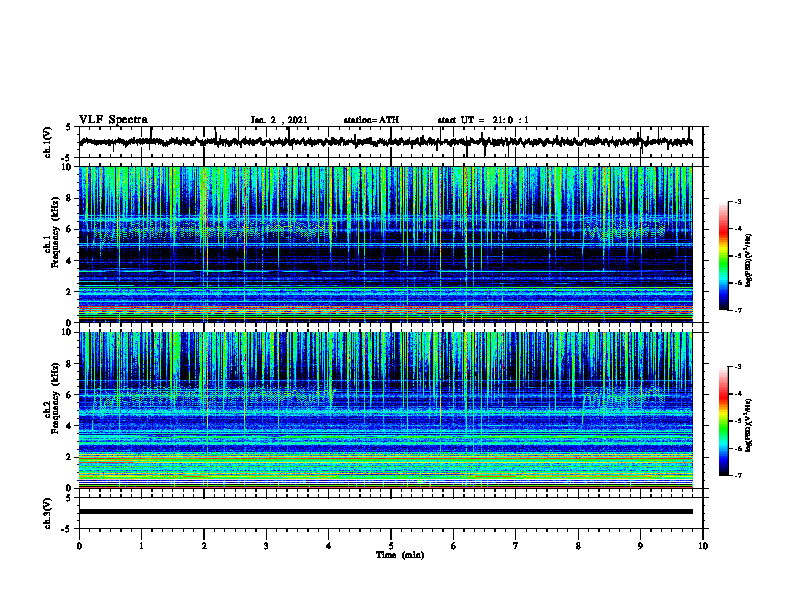Click the "-7" tick on ch.1 color scale
The image size is (792, 612).
coord(737,310)
